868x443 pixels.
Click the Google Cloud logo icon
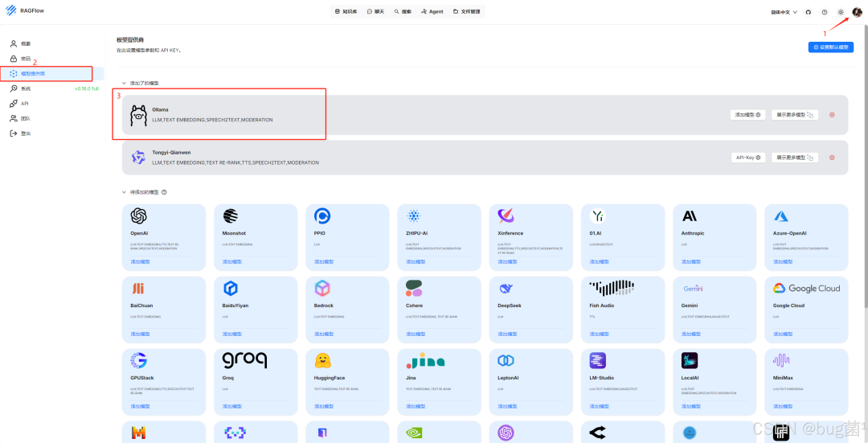point(807,288)
